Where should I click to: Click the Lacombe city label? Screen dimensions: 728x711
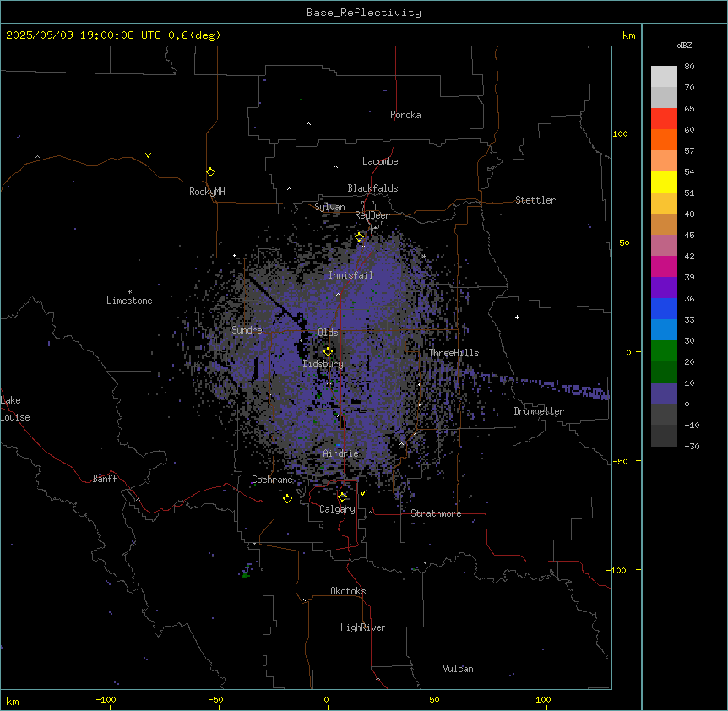coord(380,161)
